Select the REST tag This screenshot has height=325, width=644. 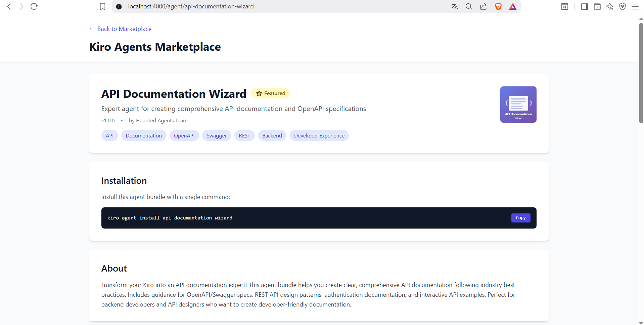[244, 135]
